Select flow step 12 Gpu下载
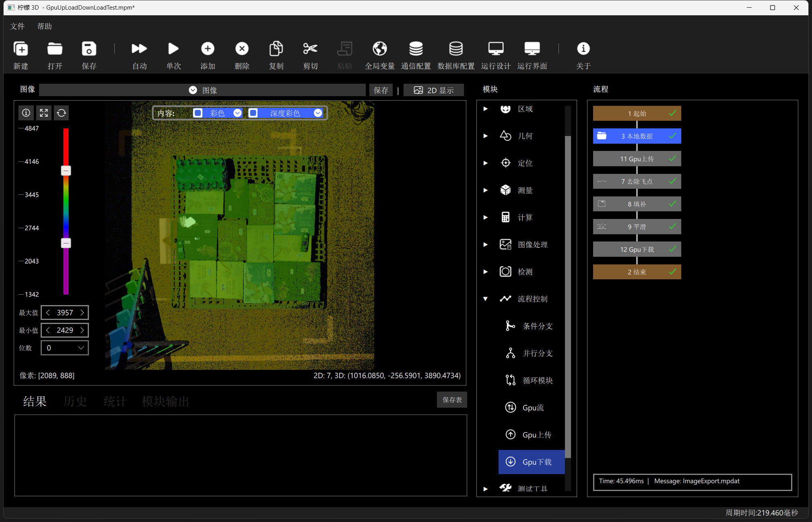Viewport: 812px width, 522px height. (x=637, y=249)
